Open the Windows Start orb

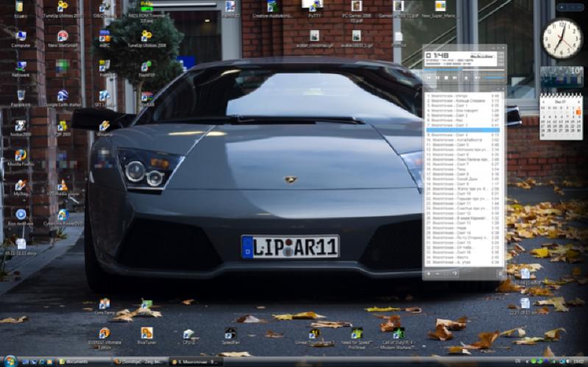click(x=10, y=361)
